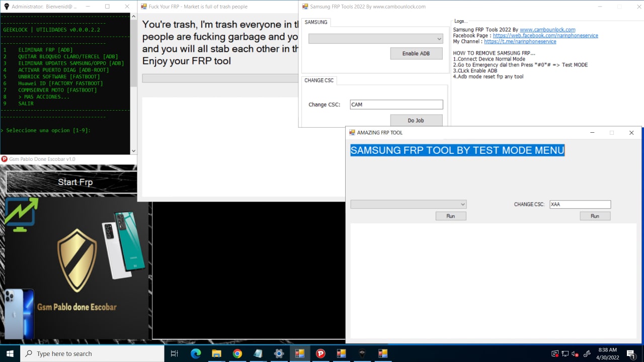The image size is (644, 362).
Task: Open Settings gear in the taskbar
Action: 279,353
